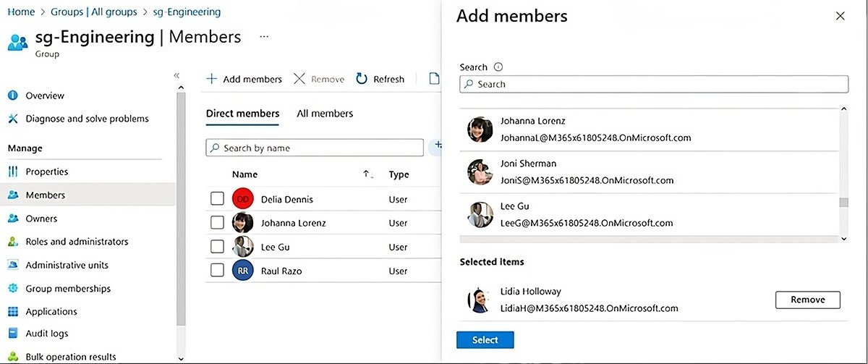The image size is (868, 364).
Task: Click the sg-Engineering group icon
Action: tap(17, 43)
